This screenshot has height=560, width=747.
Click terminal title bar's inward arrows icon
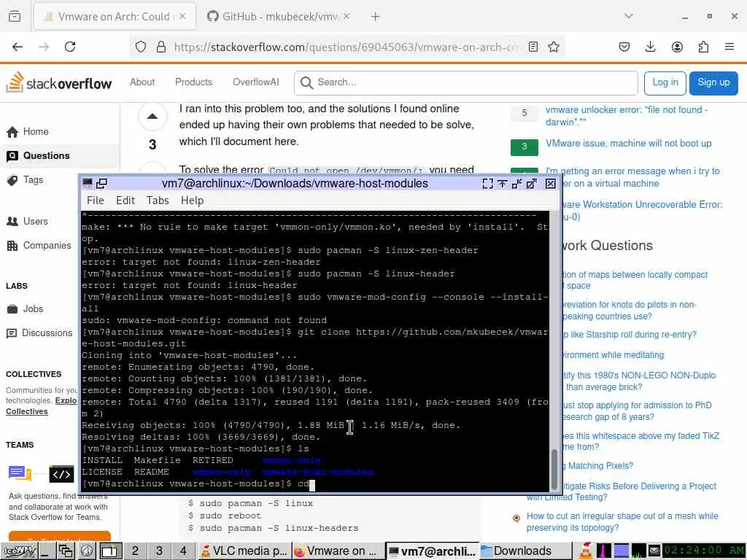point(517,183)
